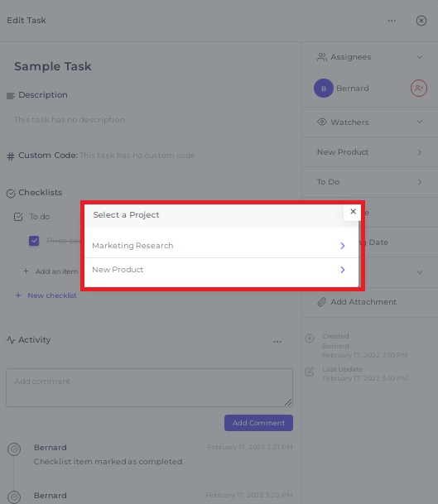The image size is (438, 504).
Task: Collapse the Assignees section
Action: 419,57
